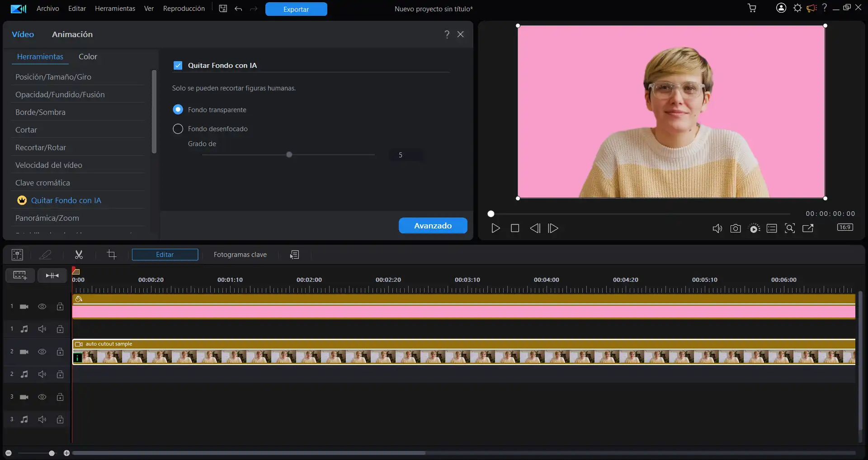Mute audio track 1
The image size is (868, 460).
pyautogui.click(x=42, y=329)
